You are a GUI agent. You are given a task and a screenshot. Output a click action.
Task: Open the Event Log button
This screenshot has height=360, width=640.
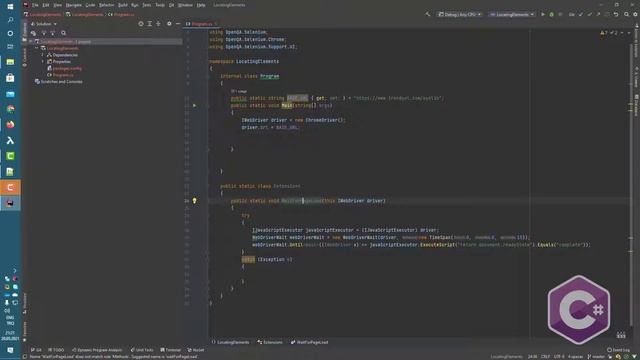618,350
